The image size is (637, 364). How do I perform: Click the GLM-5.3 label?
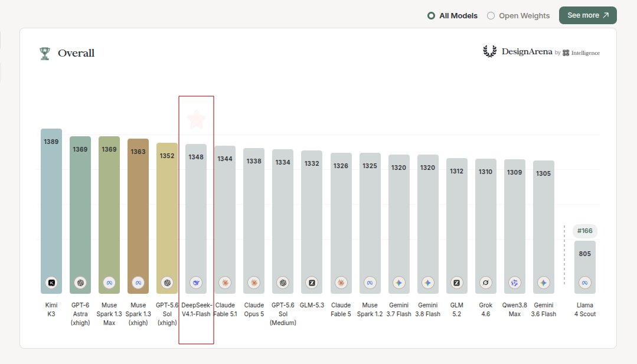(312, 305)
